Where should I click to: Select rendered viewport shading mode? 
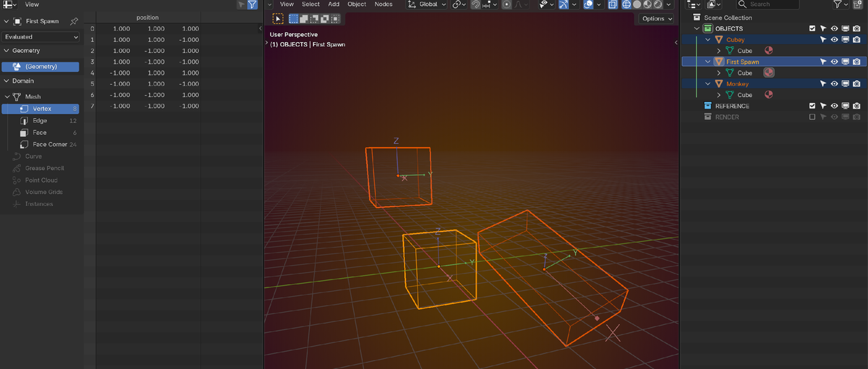658,5
